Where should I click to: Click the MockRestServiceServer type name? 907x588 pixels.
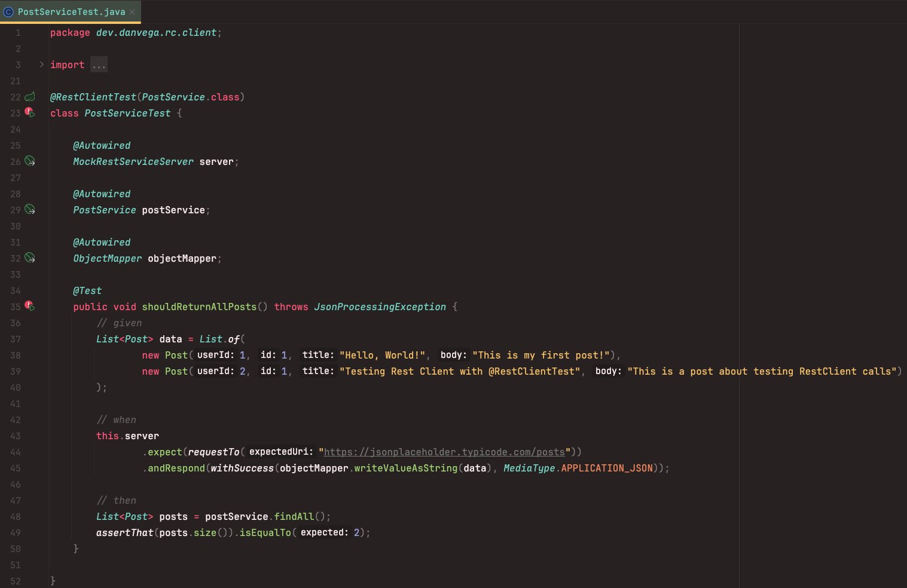tap(133, 161)
